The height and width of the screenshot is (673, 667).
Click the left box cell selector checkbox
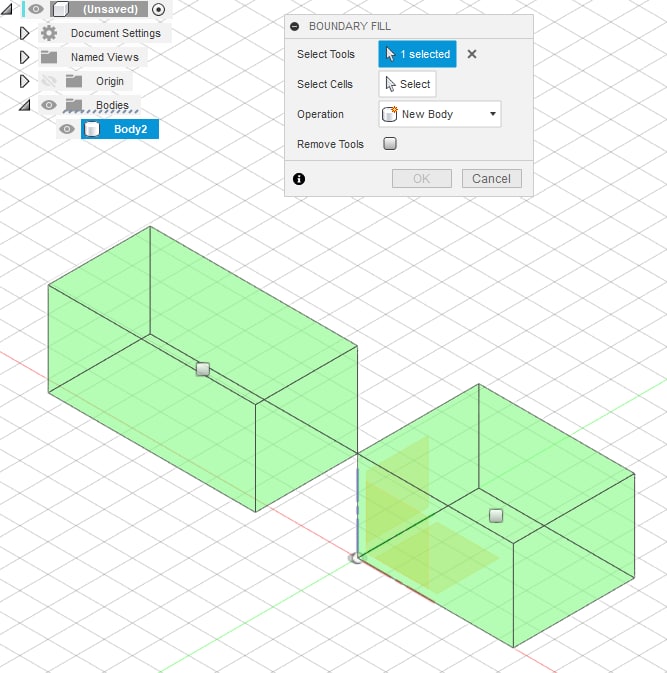click(x=203, y=369)
